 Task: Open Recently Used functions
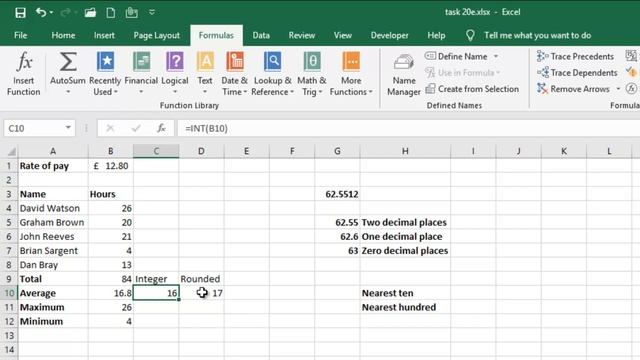coord(105,74)
